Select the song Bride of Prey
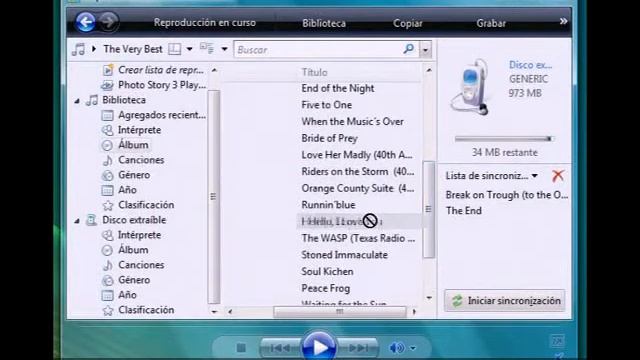The image size is (640, 360). coord(329,138)
